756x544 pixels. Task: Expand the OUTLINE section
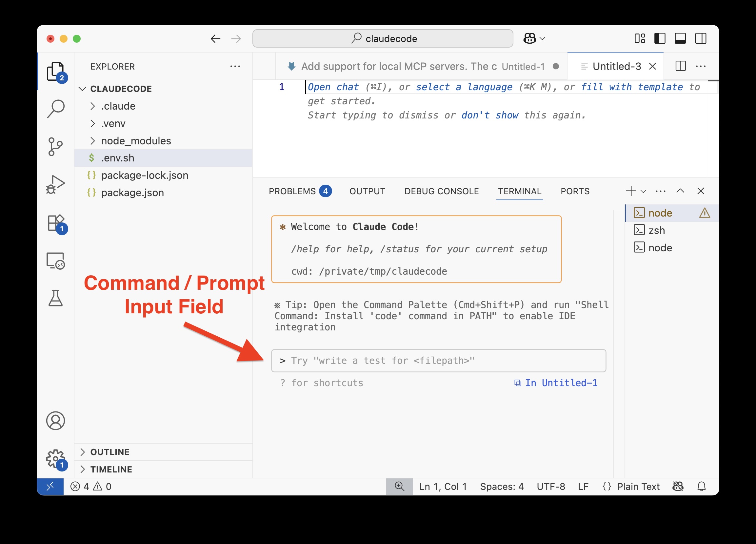point(163,452)
